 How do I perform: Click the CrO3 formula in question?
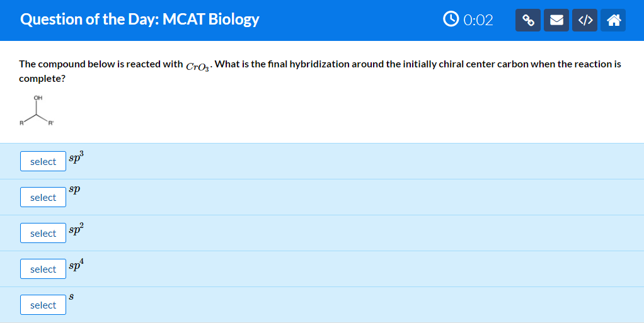click(198, 66)
